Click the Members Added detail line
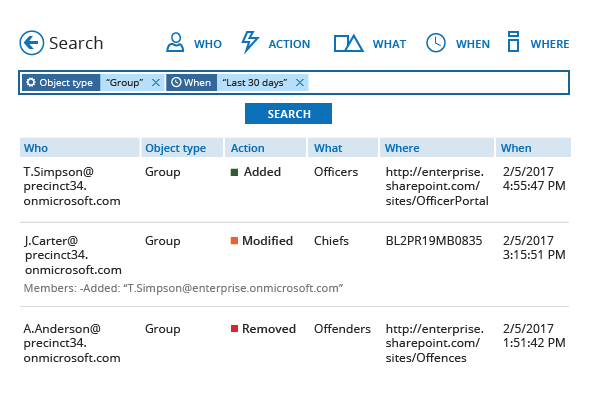This screenshot has height=395, width=590. coord(183,288)
